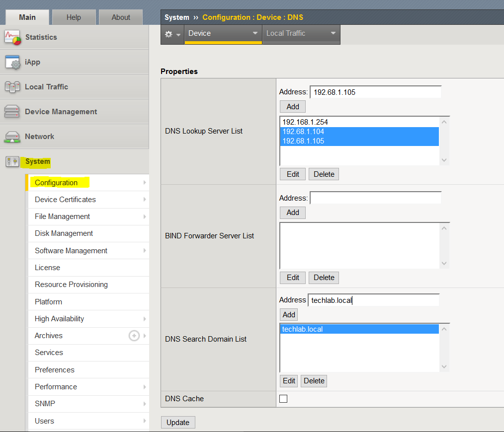Click the DNS Search Domain Address field
This screenshot has width=504, height=432.
(x=373, y=300)
